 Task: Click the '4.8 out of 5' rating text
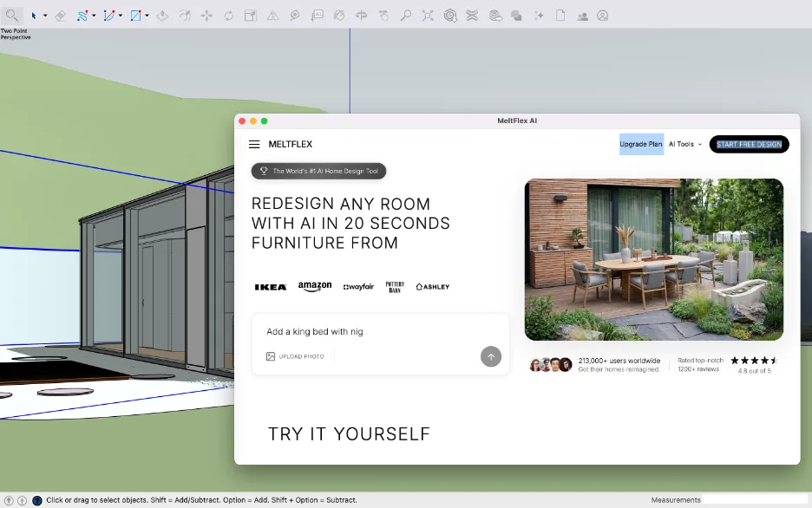[x=755, y=371]
